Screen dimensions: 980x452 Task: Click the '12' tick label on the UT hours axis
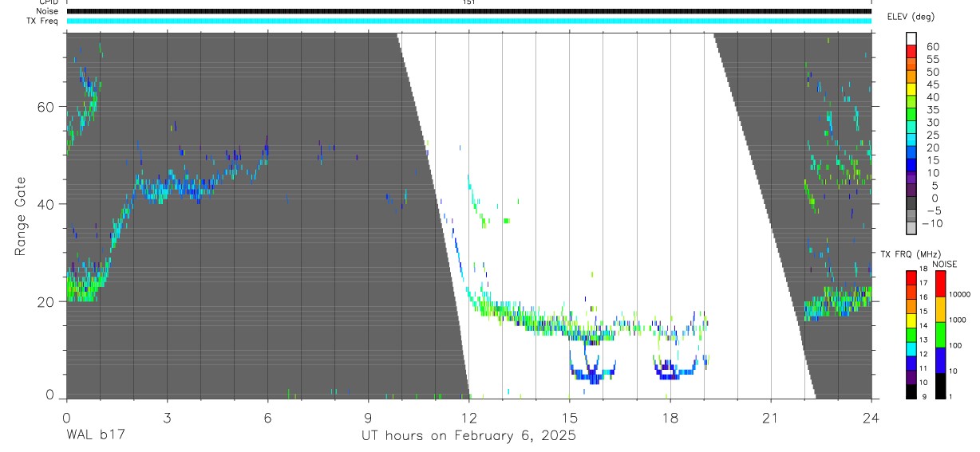pyautogui.click(x=468, y=417)
